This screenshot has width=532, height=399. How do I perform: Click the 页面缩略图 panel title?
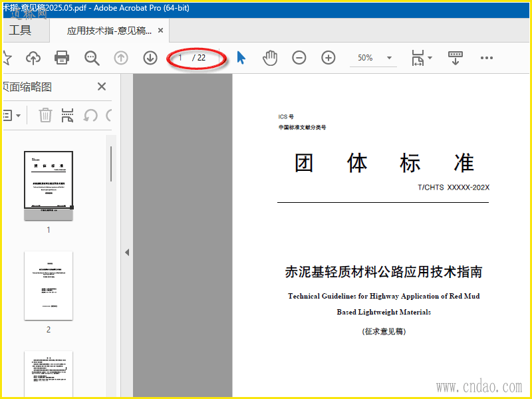click(x=28, y=87)
